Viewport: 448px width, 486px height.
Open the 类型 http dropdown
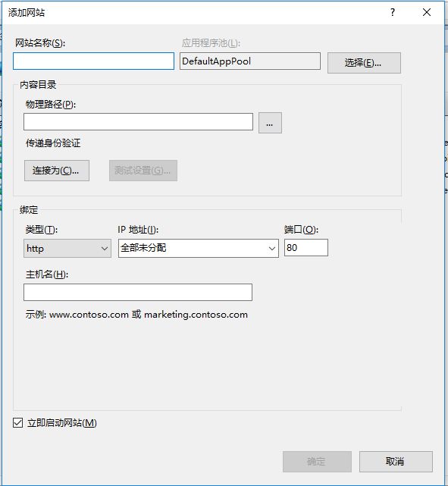(67, 248)
